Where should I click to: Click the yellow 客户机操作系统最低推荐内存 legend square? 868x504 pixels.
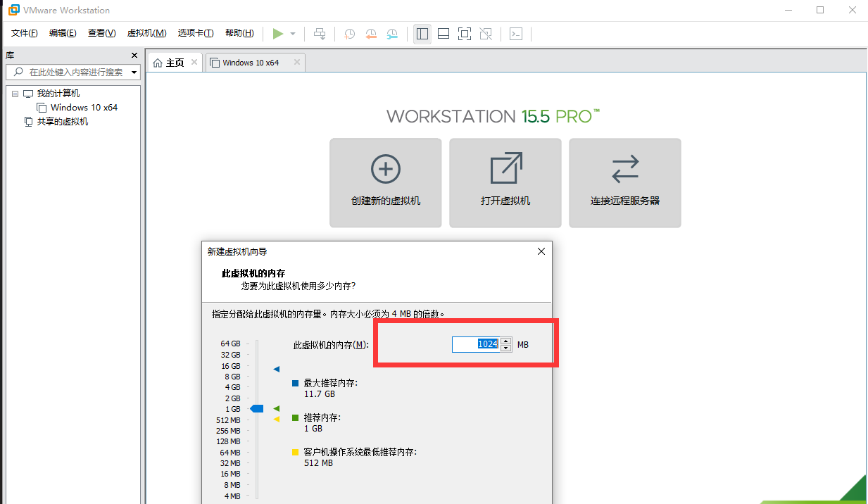(x=296, y=452)
